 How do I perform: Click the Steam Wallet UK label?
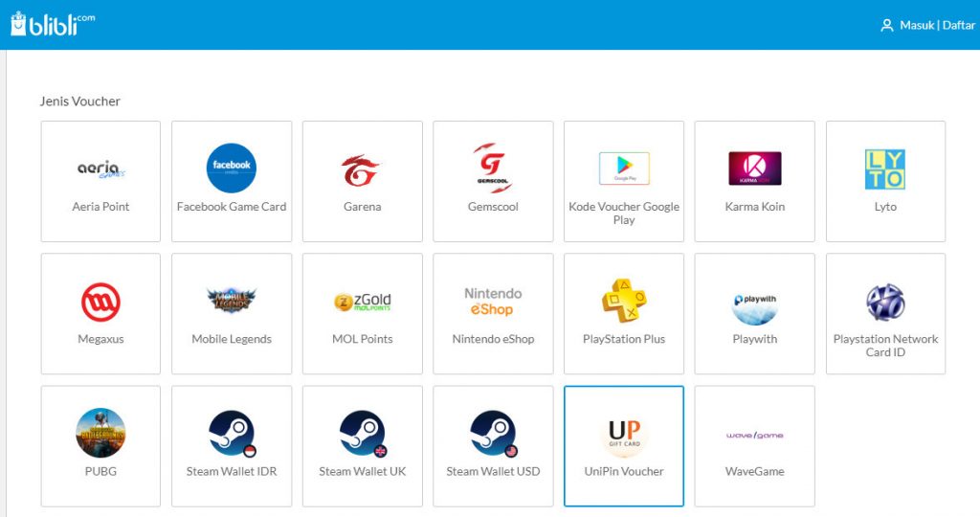363,472
